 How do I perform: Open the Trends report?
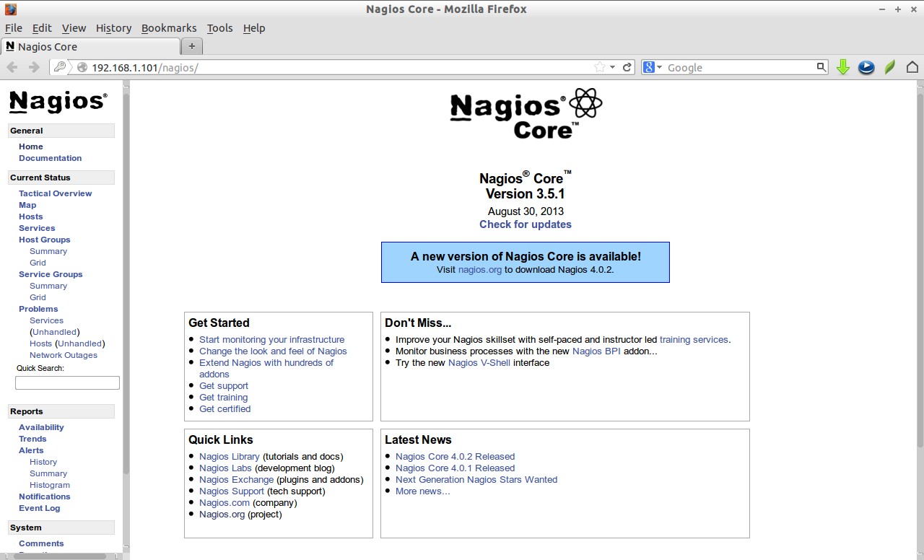pyautogui.click(x=32, y=439)
